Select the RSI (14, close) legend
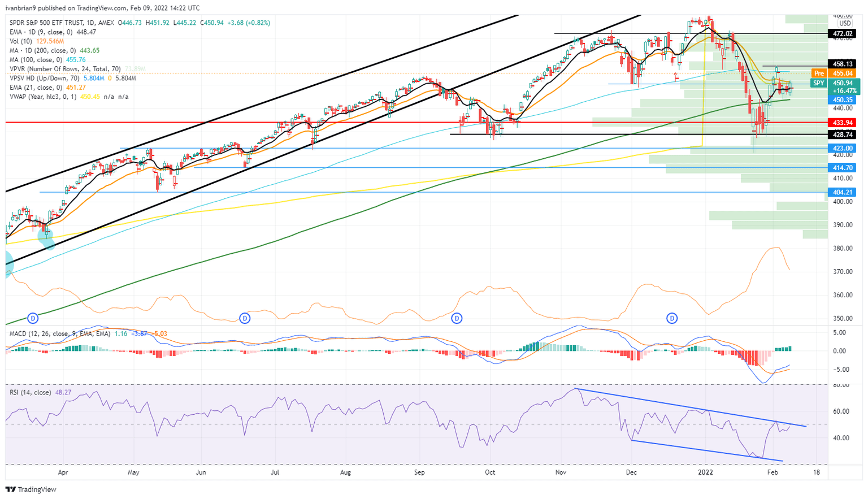Viewport: 868px width, 499px height. click(31, 392)
